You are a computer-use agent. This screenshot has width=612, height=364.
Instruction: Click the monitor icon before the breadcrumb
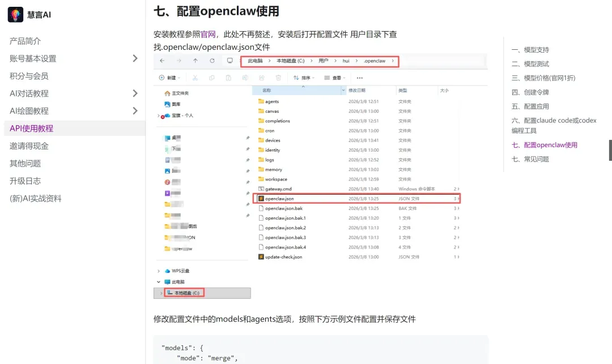coord(230,61)
